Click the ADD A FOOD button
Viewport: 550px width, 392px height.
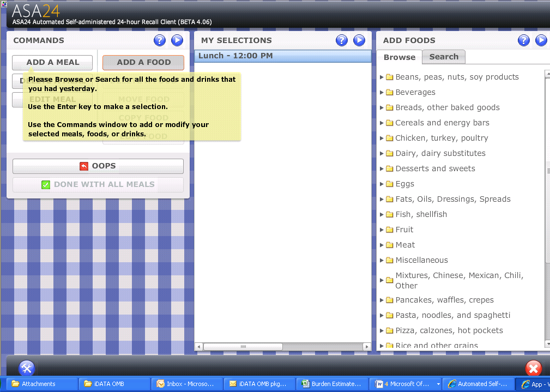(143, 62)
